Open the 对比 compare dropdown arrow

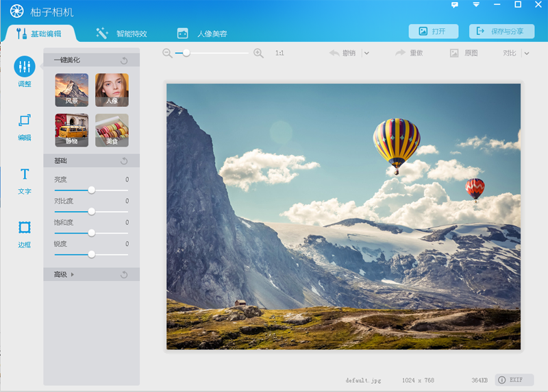pos(527,53)
